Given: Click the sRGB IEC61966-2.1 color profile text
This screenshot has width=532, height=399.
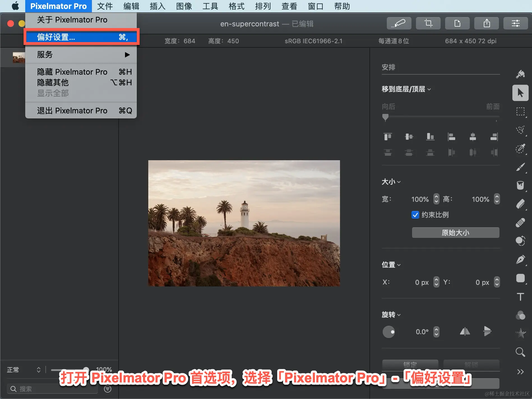Looking at the screenshot, I should pyautogui.click(x=313, y=41).
